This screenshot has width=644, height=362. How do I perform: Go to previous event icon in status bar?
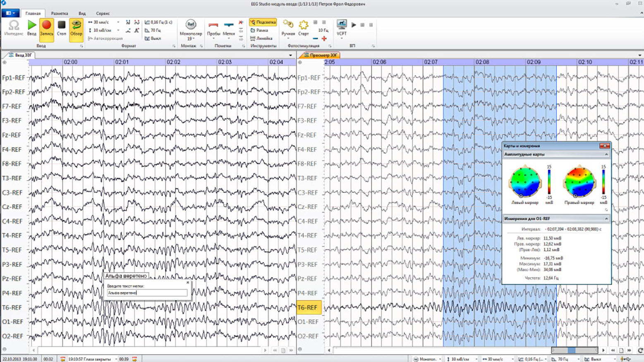[x=63, y=359]
